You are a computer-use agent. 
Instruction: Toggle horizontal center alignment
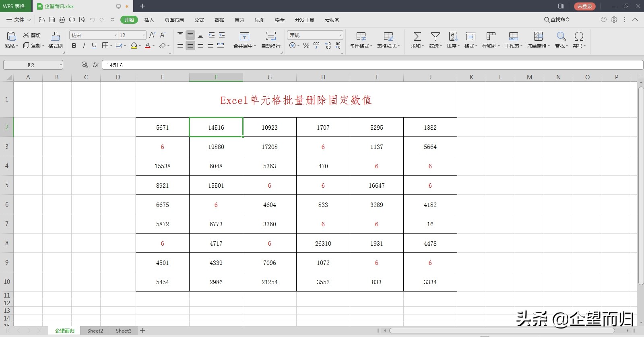190,45
